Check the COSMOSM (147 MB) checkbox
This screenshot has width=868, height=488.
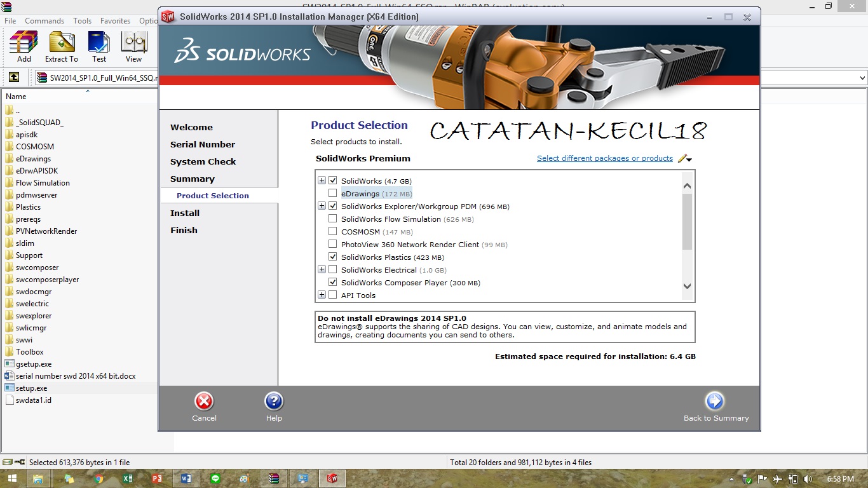coord(332,231)
